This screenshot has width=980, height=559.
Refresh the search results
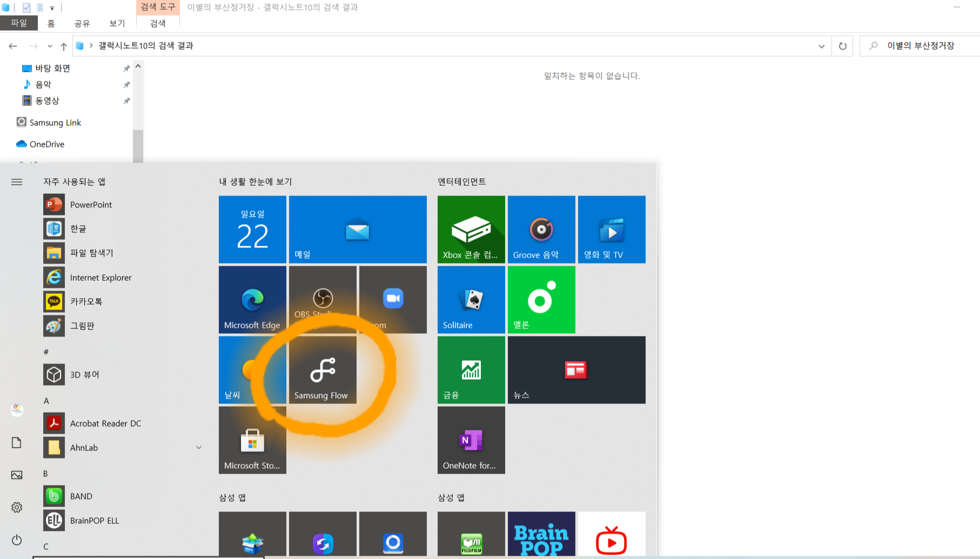click(x=843, y=46)
